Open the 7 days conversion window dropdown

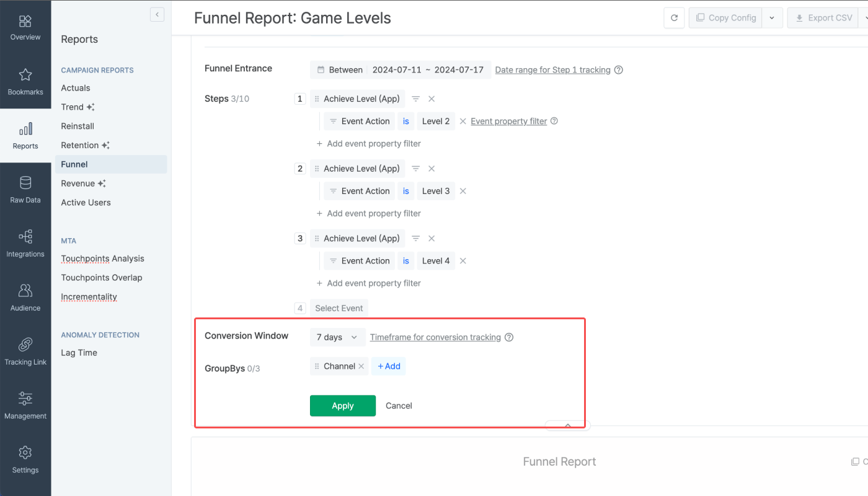[x=337, y=337]
